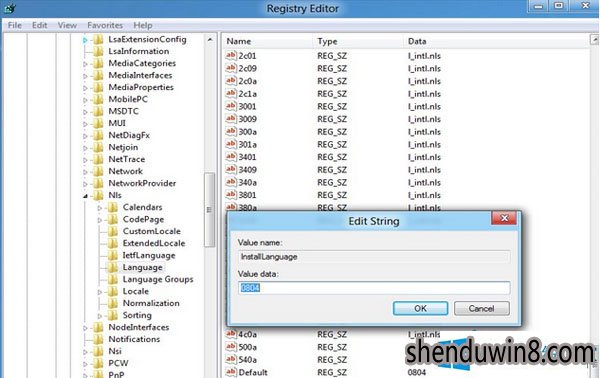Image resolution: width=600 pixels, height=378 pixels.
Task: Select the ExtendedLocale folder icon
Action: (x=112, y=243)
